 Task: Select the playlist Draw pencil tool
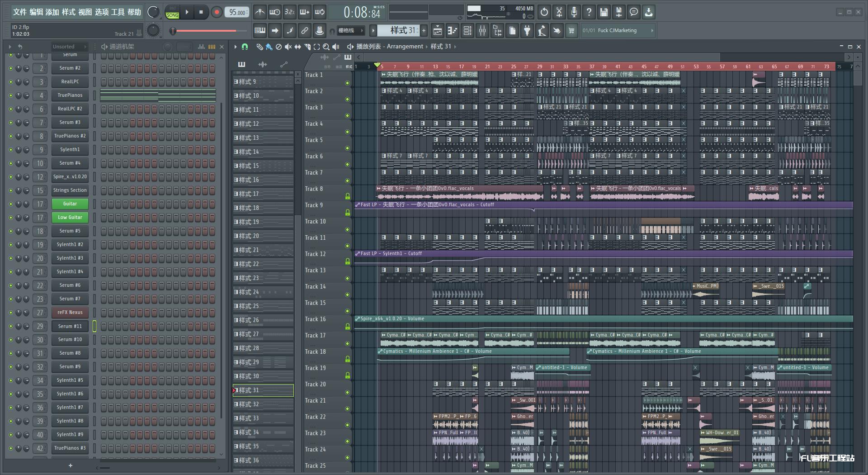(x=259, y=47)
